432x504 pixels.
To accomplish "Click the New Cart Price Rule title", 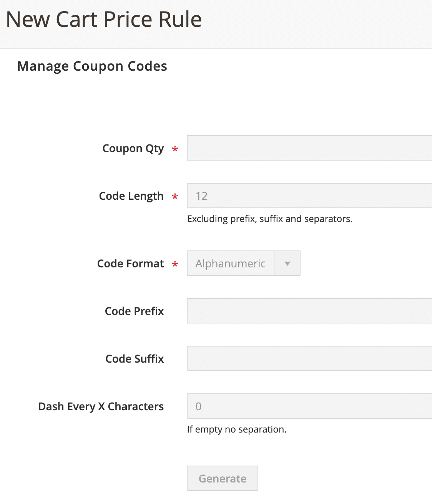I will pos(104,19).
